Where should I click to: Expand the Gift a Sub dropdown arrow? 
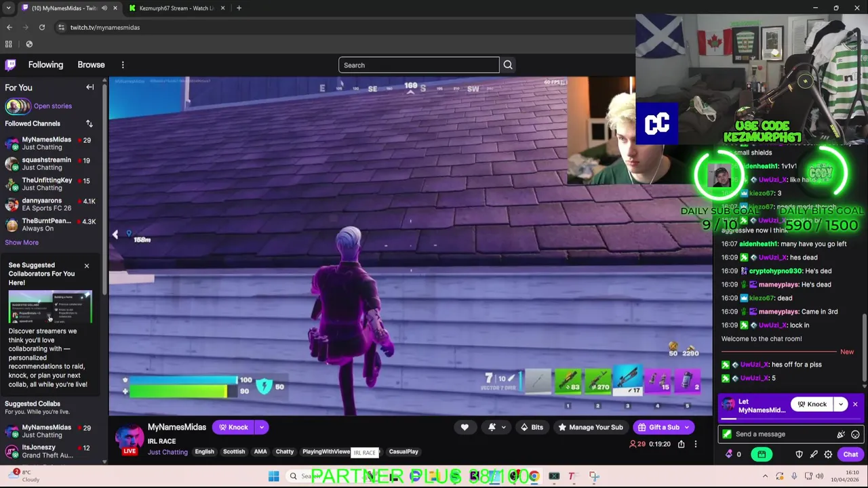coord(687,427)
